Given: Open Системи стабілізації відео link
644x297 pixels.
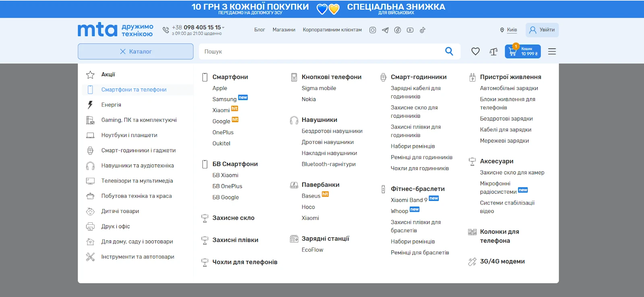Looking at the screenshot, I should point(507,207).
